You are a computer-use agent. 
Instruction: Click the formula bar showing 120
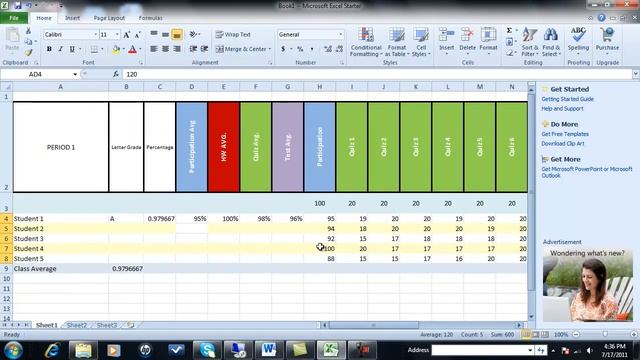point(378,74)
